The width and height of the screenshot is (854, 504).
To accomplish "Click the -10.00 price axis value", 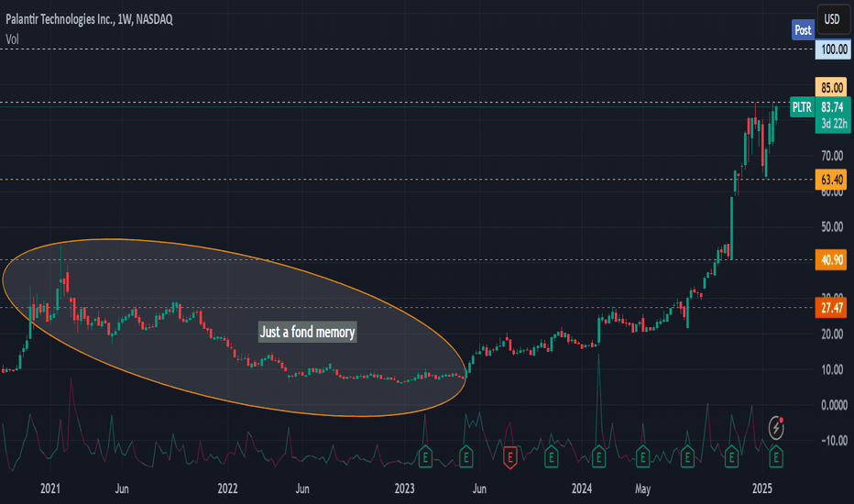I will tap(833, 441).
